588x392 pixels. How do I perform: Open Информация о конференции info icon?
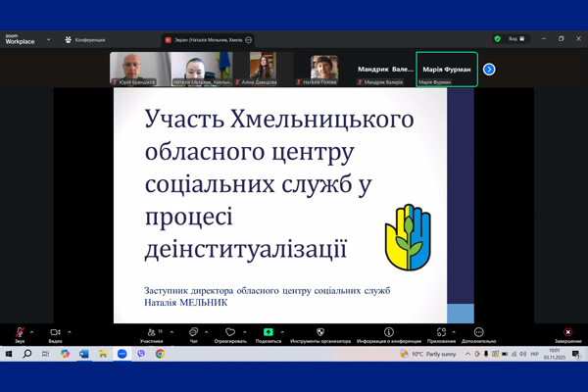pyautogui.click(x=389, y=333)
